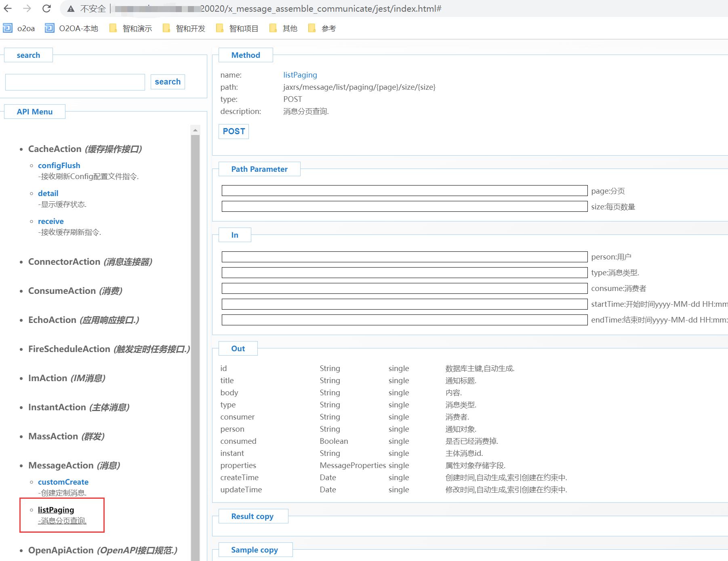Open the customCreate API link

(63, 482)
